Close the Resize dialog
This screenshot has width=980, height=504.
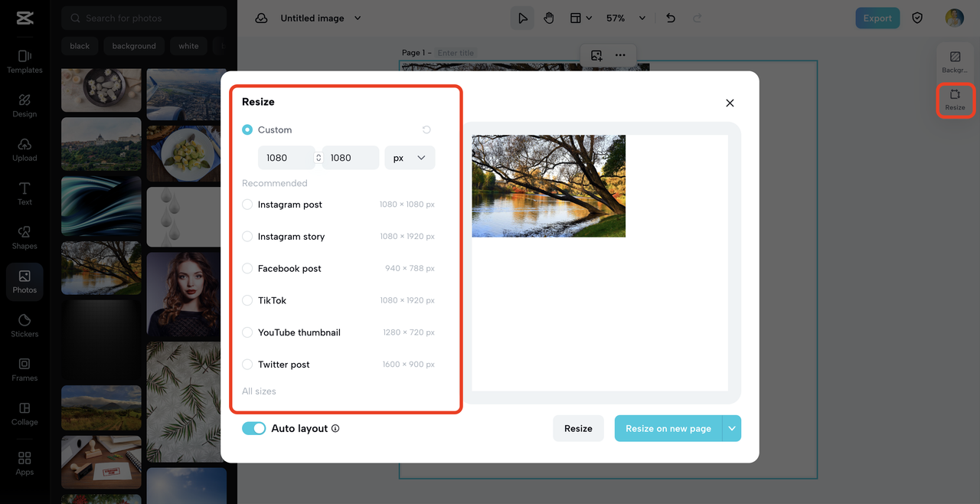[x=730, y=103]
